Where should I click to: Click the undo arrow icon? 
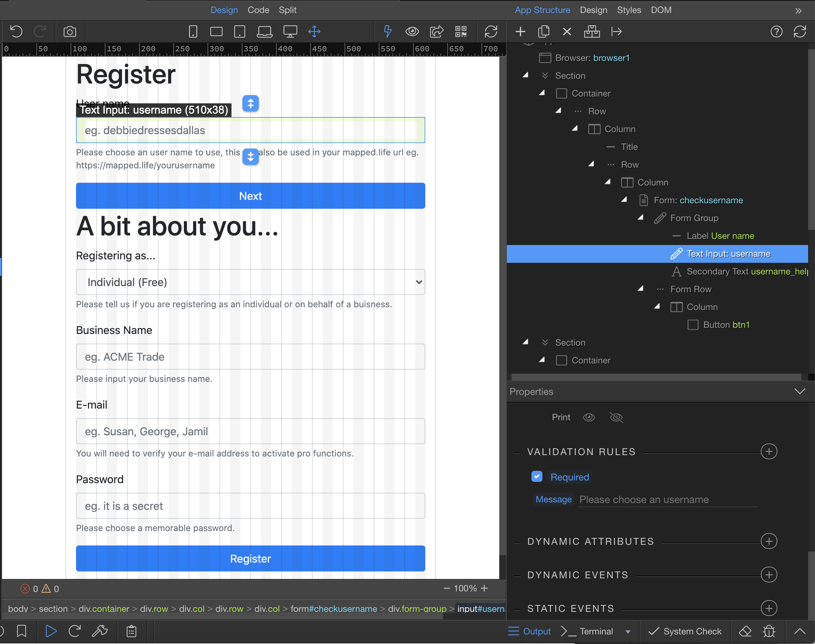point(16,31)
